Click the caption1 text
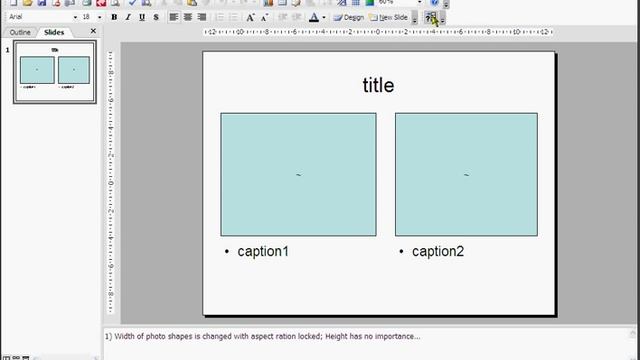This screenshot has height=360, width=640. (x=263, y=251)
